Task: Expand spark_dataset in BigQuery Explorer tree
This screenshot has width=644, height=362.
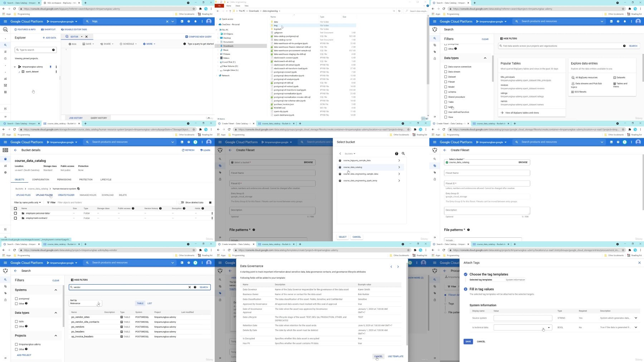Action: point(19,72)
